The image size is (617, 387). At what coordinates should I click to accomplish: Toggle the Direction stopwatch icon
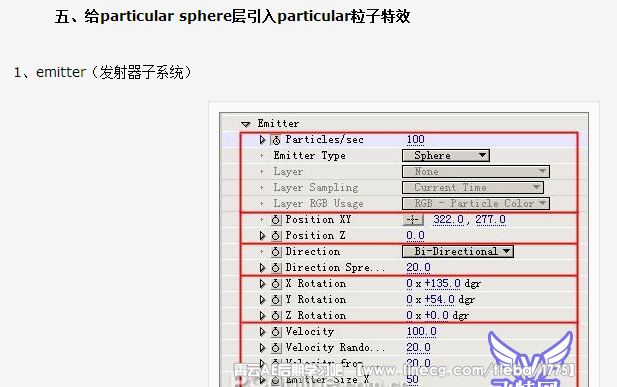click(276, 252)
